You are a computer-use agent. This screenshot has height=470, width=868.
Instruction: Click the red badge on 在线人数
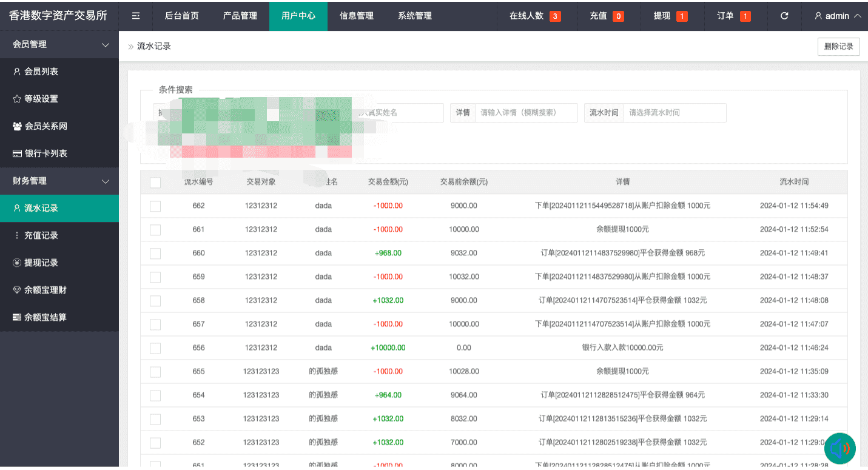(555, 16)
